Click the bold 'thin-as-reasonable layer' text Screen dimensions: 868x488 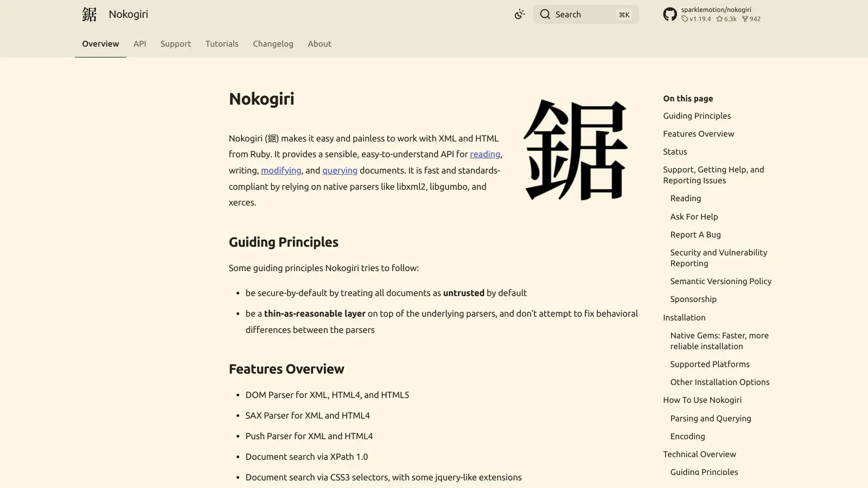click(x=315, y=314)
